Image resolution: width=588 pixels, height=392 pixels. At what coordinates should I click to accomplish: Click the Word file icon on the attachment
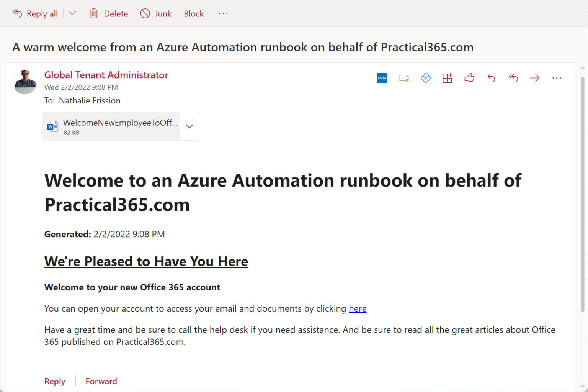click(x=52, y=126)
